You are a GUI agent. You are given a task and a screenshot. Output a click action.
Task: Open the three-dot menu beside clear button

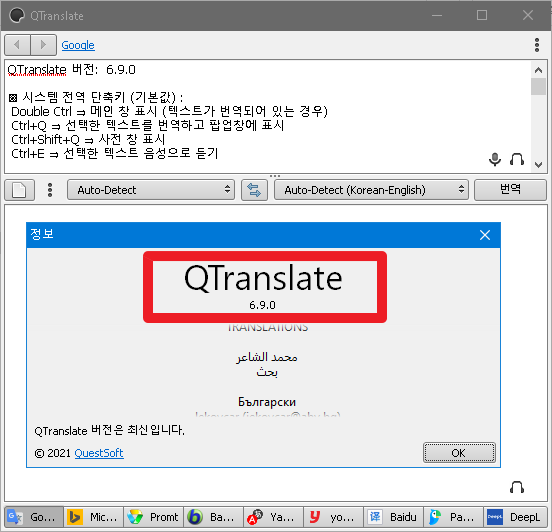50,190
